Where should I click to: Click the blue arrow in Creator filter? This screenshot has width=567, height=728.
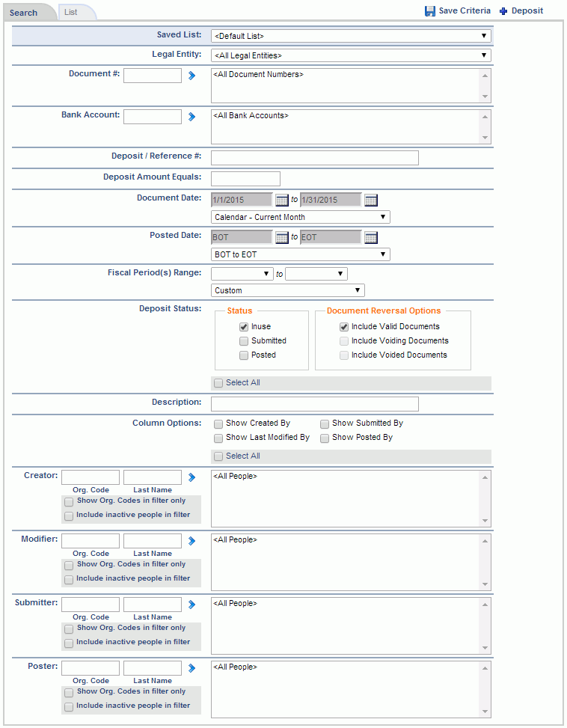191,477
